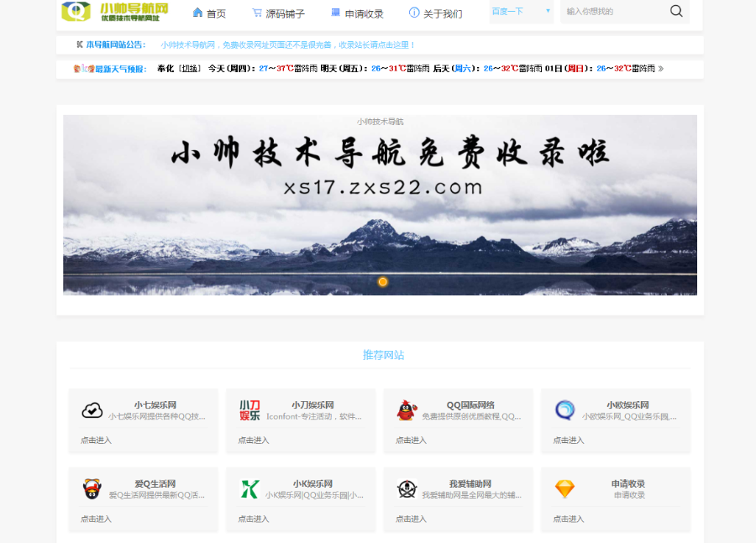Click the 小欧娱乐网 title text
756x543 pixels.
click(x=627, y=405)
